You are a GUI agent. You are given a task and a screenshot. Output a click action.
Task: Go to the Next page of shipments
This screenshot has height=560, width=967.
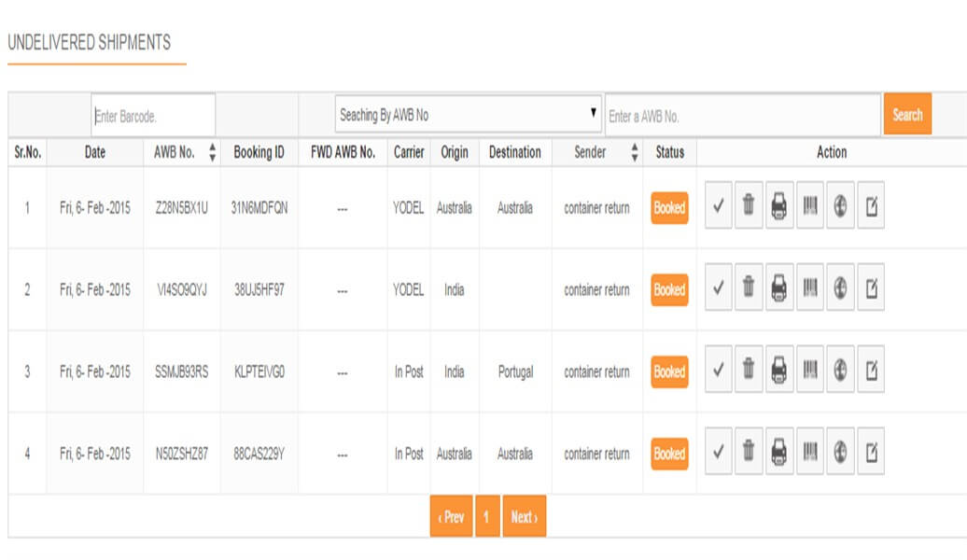coord(524,515)
